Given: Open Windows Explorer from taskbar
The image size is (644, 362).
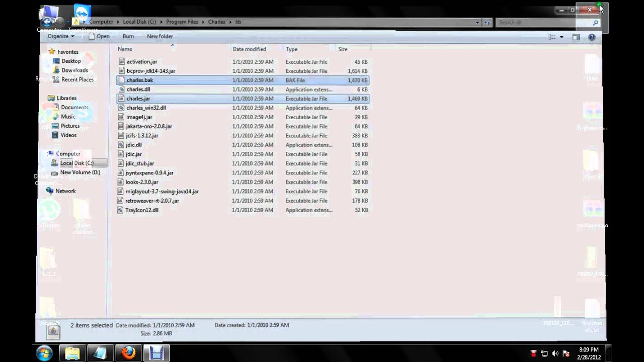Looking at the screenshot, I should click(72, 353).
